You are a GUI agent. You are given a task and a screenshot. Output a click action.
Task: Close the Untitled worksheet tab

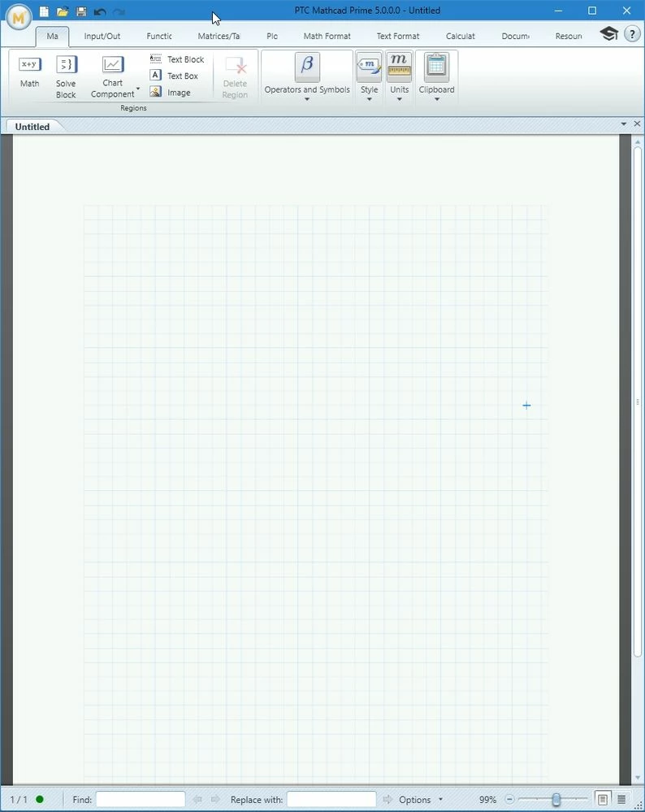pos(637,124)
